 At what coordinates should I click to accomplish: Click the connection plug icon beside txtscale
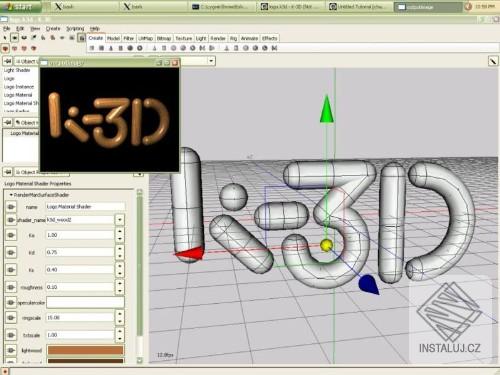pos(11,335)
